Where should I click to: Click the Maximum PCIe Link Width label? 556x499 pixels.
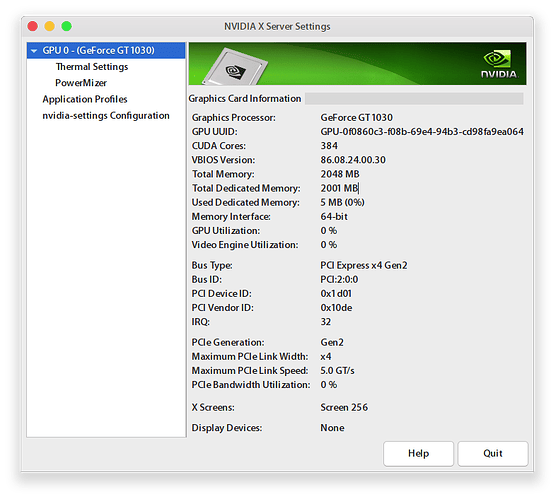pos(250,356)
